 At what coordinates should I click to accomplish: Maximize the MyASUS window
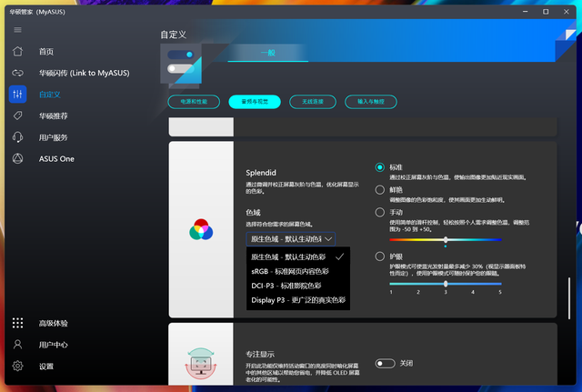click(546, 12)
